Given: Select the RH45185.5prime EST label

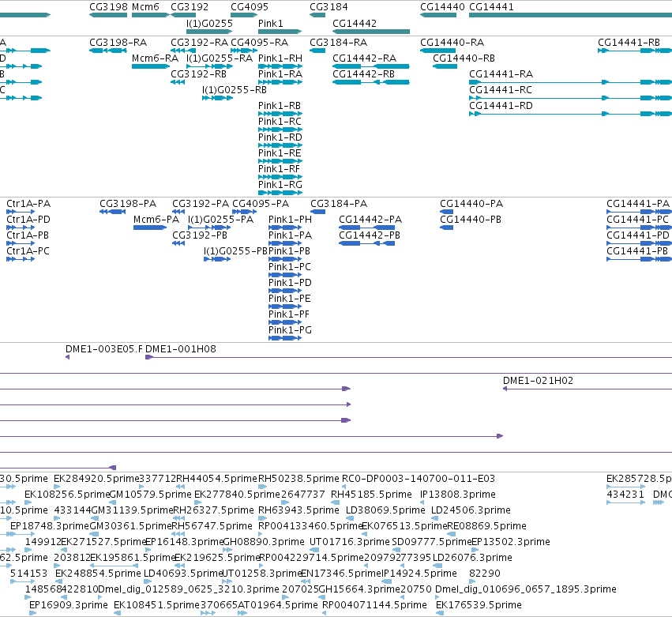Looking at the screenshot, I should (371, 494).
